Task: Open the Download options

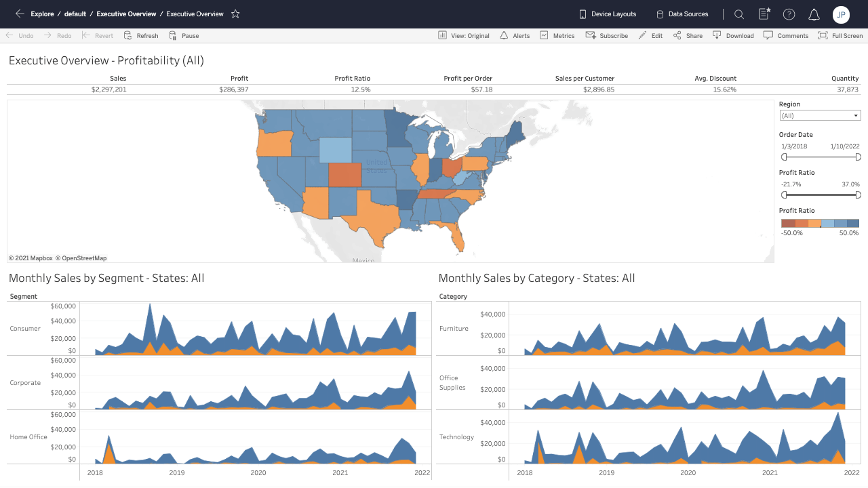Action: (x=733, y=36)
